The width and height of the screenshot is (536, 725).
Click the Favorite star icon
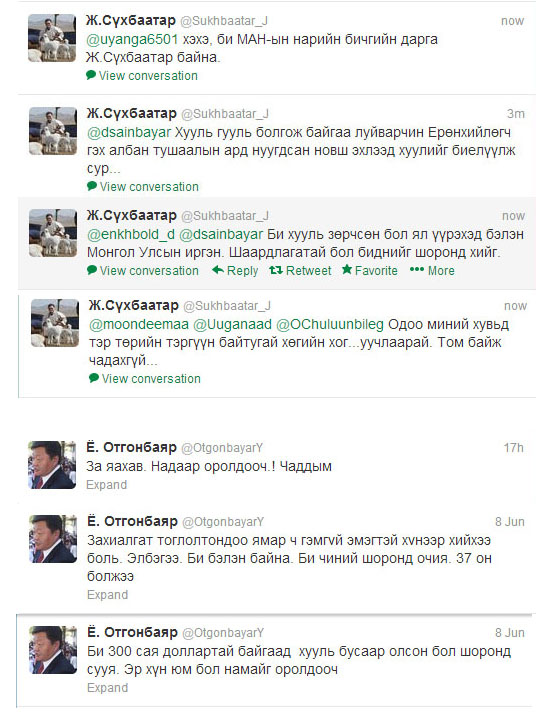pos(347,270)
